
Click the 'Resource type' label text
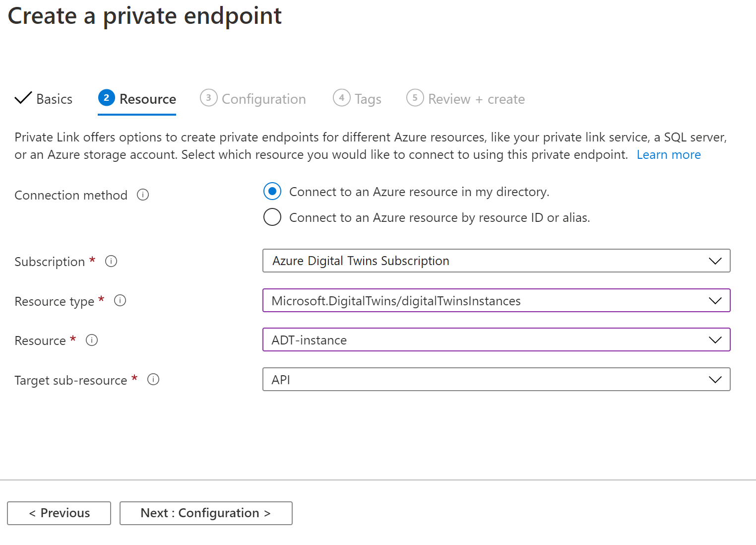pyautogui.click(x=55, y=301)
